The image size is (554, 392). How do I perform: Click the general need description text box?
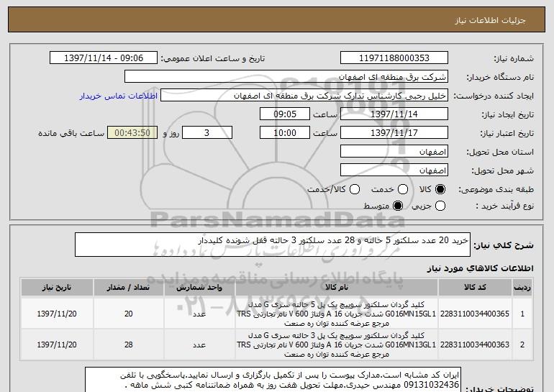click(x=273, y=245)
